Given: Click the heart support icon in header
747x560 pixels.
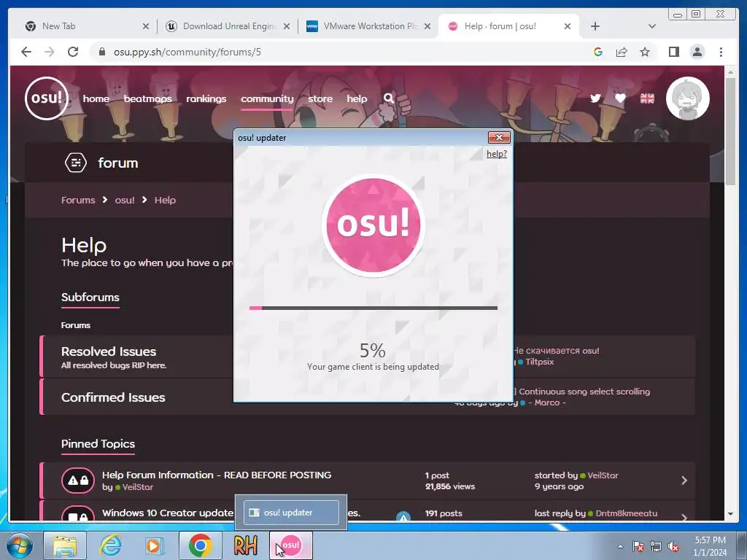Looking at the screenshot, I should click(x=620, y=98).
